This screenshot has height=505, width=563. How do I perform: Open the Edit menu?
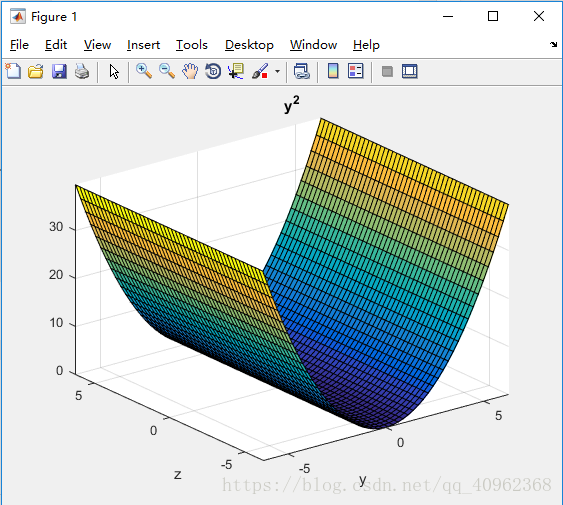[x=56, y=45]
